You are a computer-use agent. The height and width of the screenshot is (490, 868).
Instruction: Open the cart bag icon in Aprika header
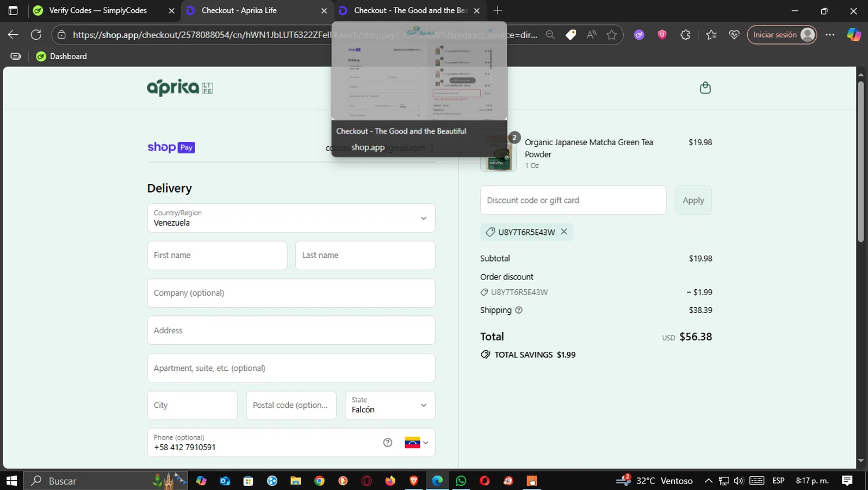705,88
